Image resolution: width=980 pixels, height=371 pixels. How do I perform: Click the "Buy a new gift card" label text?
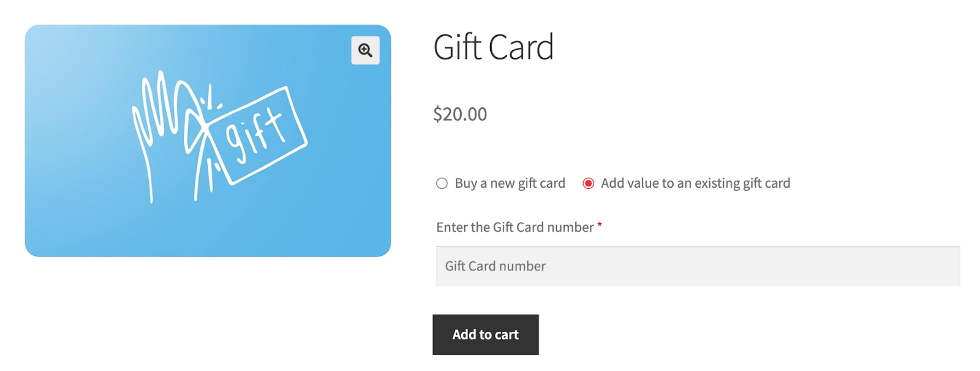(x=510, y=183)
